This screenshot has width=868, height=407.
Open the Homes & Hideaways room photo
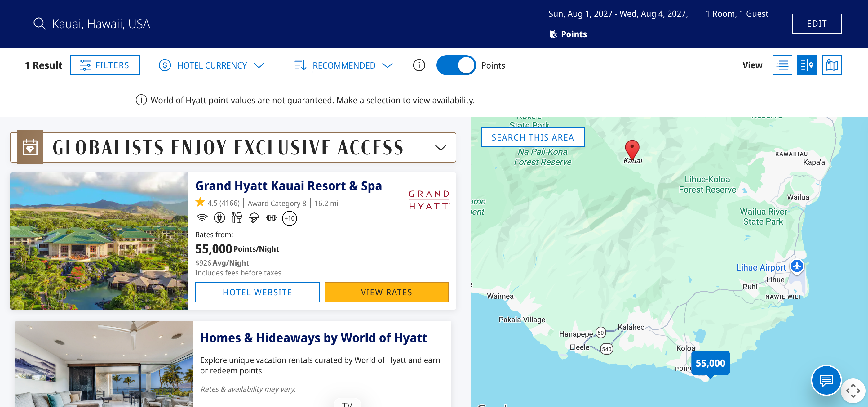pos(104,364)
